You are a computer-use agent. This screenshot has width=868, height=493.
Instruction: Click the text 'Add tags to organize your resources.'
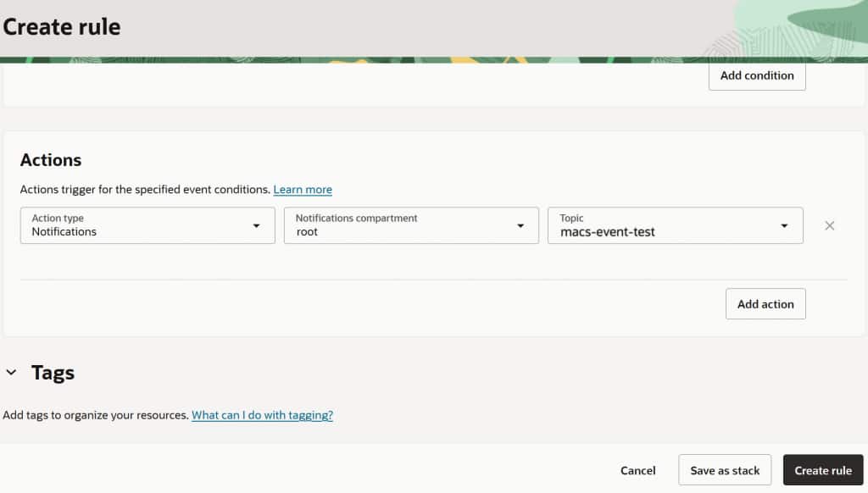(96, 415)
